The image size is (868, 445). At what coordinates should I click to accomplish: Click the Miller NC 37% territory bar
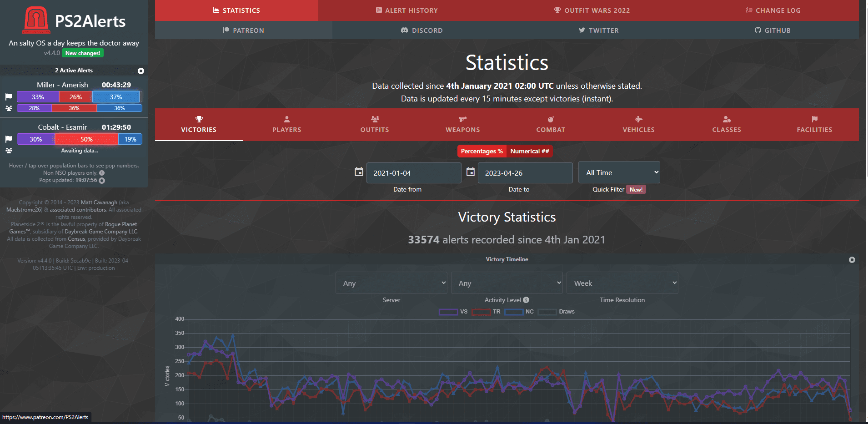pyautogui.click(x=116, y=97)
